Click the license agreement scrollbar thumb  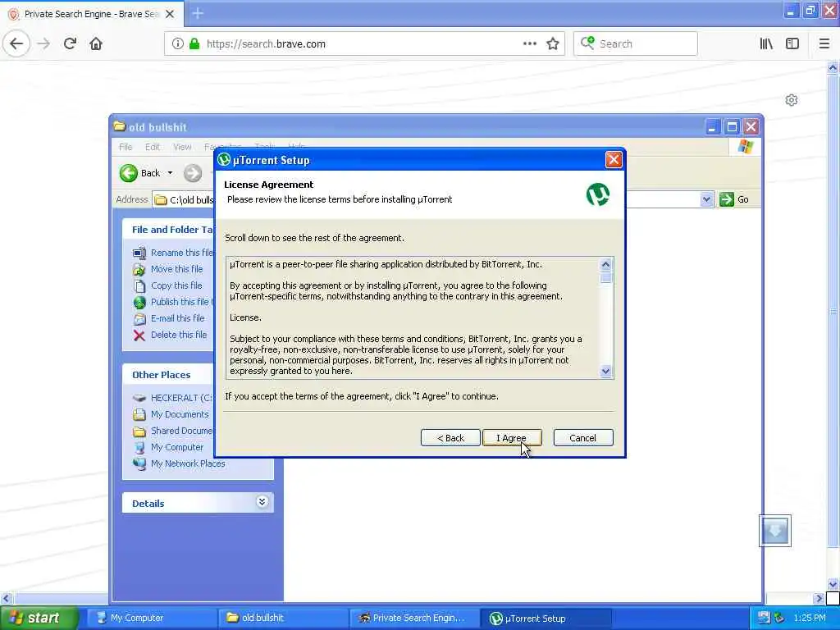[x=606, y=277]
